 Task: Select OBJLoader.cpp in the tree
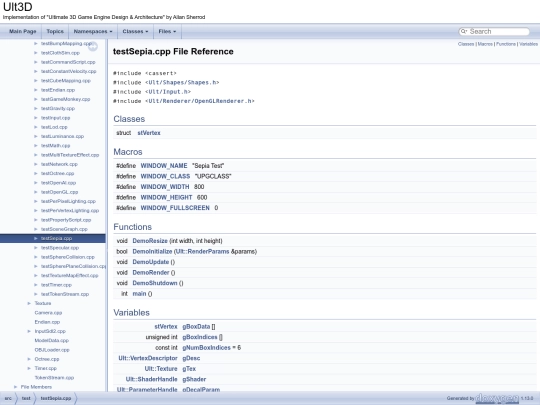pos(52,350)
